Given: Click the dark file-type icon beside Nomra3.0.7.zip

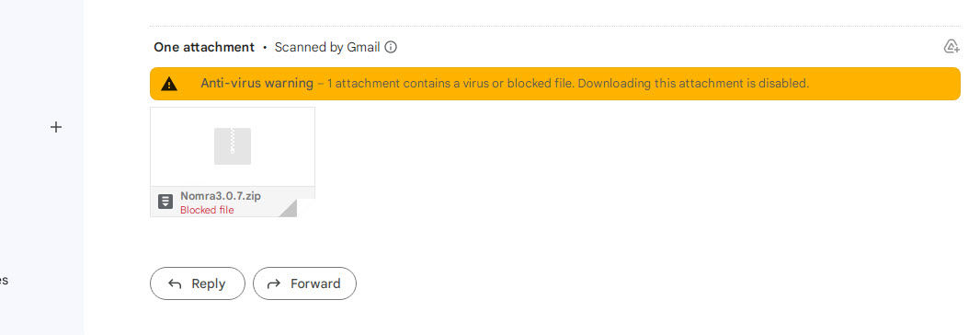Looking at the screenshot, I should coord(165,202).
